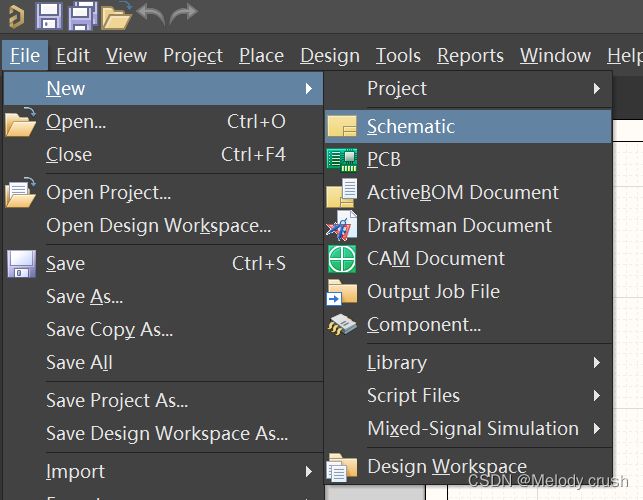
Task: Expand the Script Files submenu arrow
Action: 597,395
